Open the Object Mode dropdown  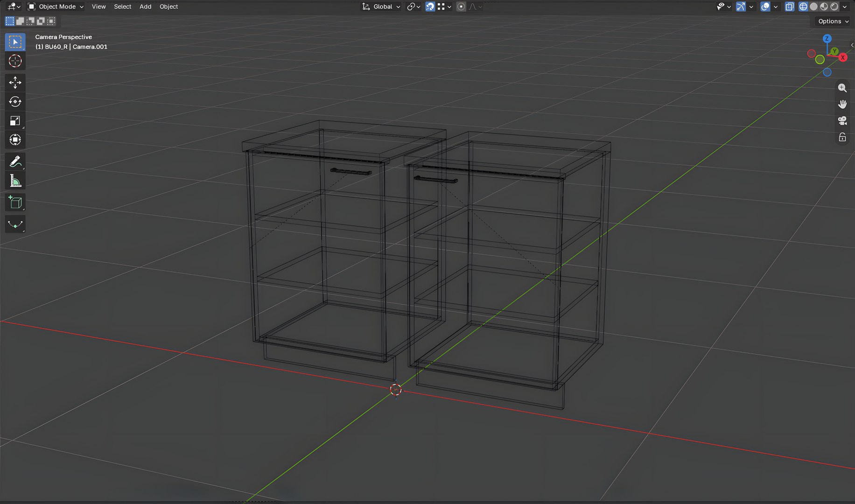56,7
